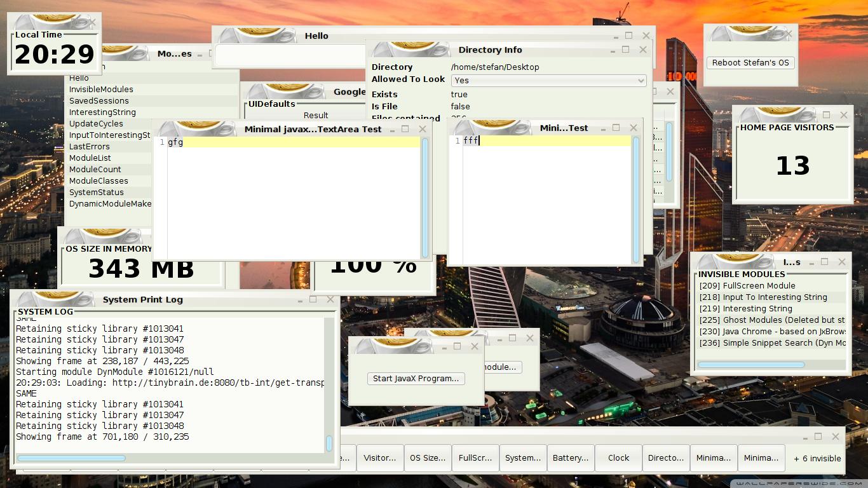Close the Invisible Modules window

point(842,262)
